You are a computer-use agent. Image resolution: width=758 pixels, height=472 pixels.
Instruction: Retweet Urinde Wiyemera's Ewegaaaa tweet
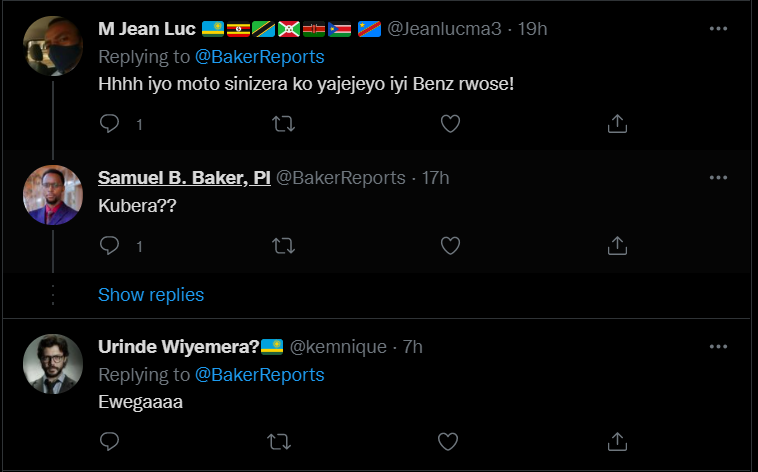coord(284,441)
